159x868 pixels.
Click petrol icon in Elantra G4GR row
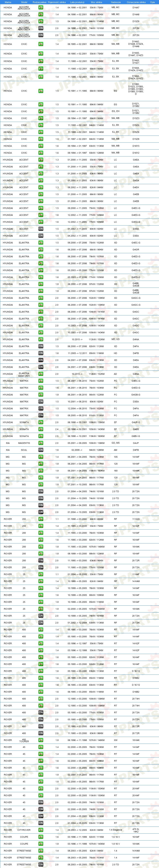click(41, 250)
